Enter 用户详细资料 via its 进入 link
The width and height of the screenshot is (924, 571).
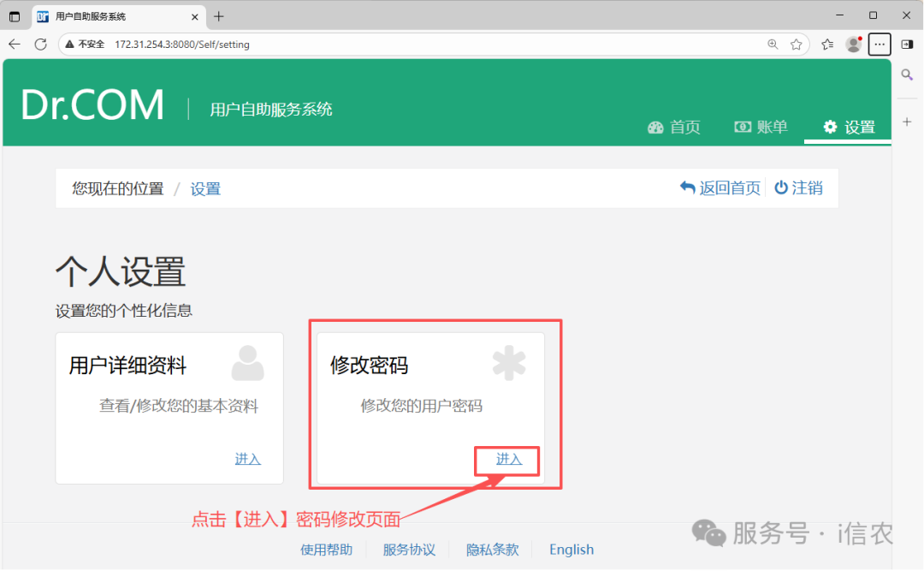point(247,460)
